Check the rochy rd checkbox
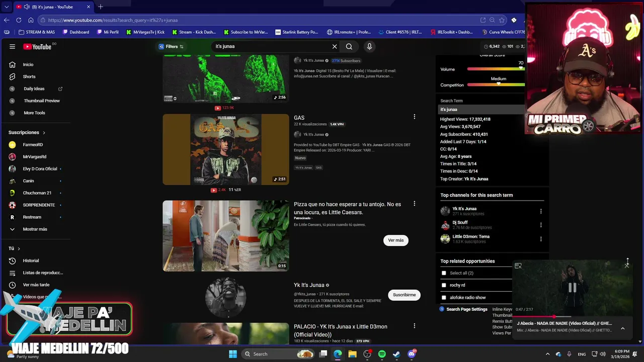Screen dimensions: 644x362 pos(444,285)
